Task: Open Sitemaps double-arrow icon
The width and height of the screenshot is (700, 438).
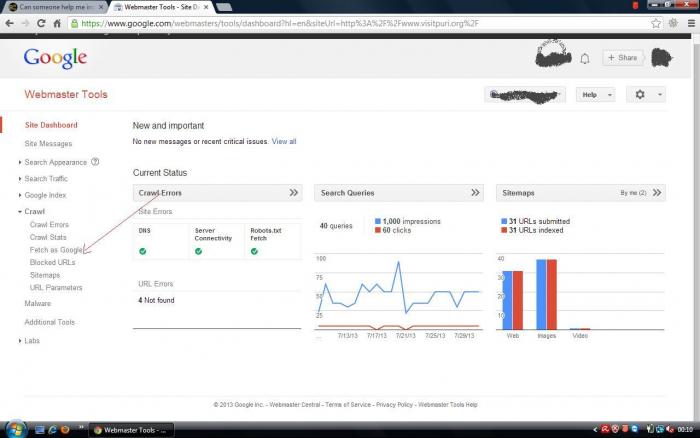Action: pyautogui.click(x=657, y=193)
